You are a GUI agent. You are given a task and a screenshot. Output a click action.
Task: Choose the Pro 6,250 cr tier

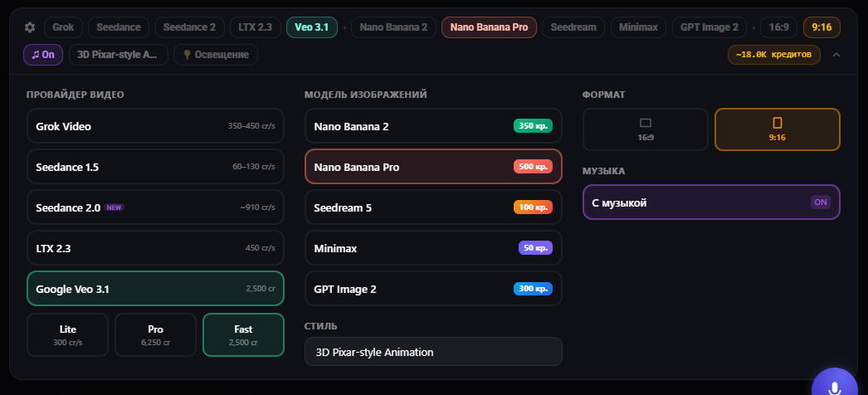coord(155,334)
